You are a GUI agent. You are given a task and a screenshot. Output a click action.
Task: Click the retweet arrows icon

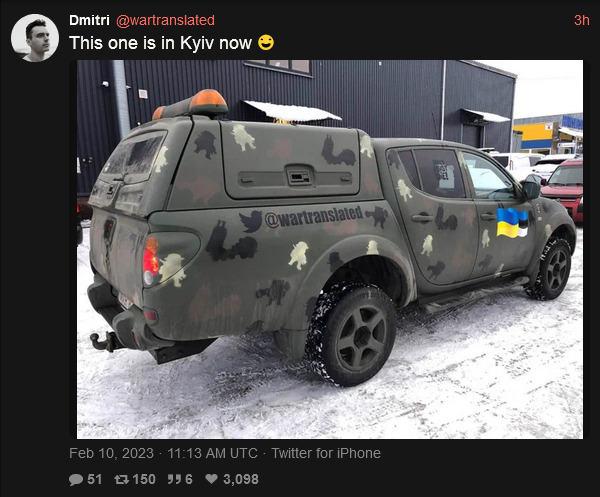click(x=121, y=479)
